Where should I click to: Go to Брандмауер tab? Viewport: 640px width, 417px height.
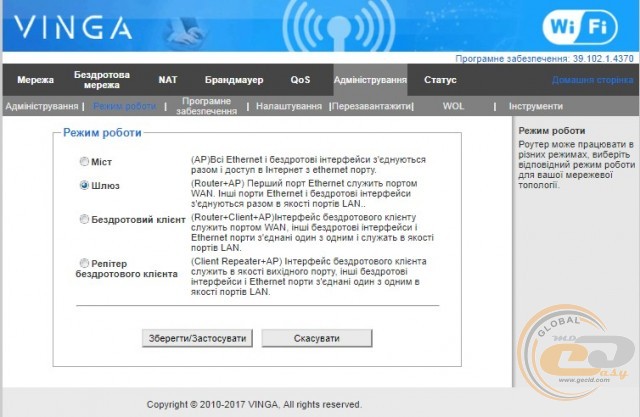pyautogui.click(x=233, y=80)
